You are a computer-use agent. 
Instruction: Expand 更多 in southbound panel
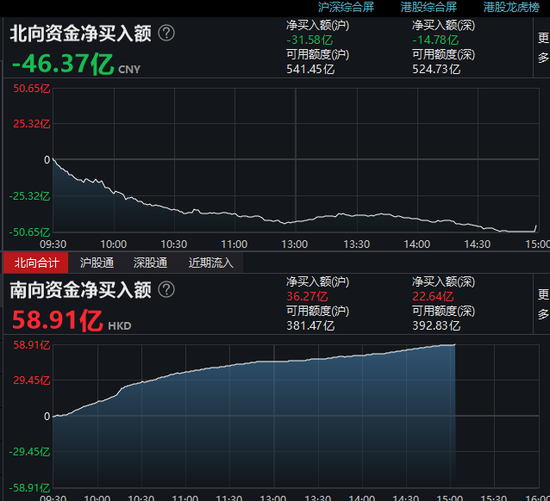pos(543,304)
